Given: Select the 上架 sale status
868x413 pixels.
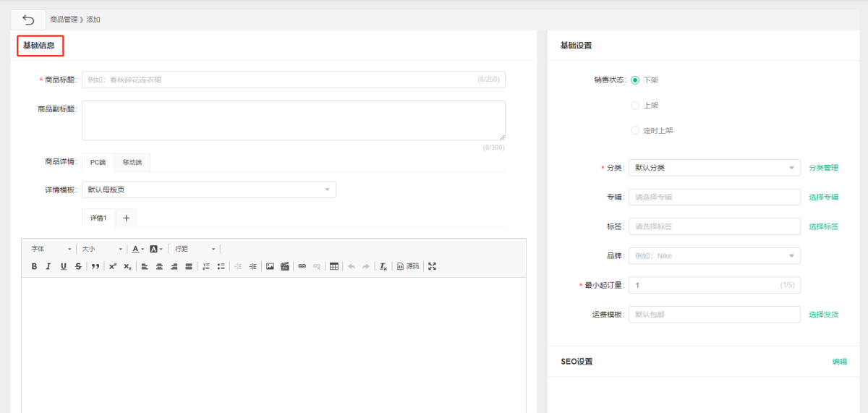Looking at the screenshot, I should (x=635, y=106).
